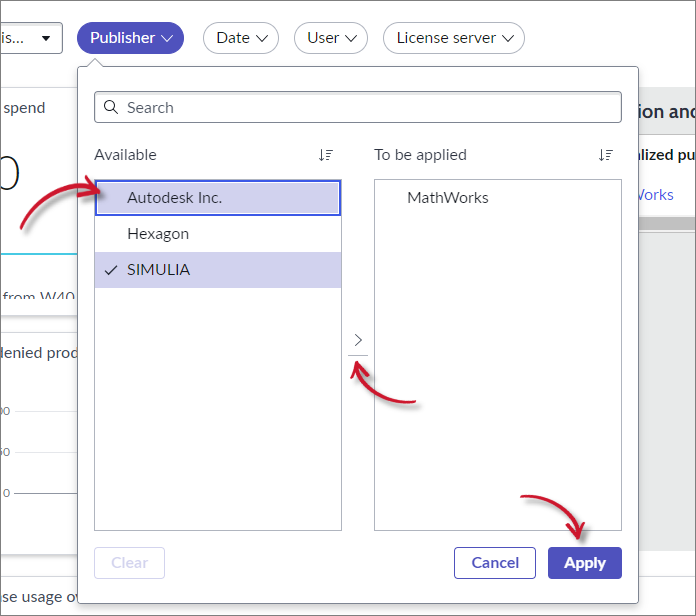The image size is (696, 616).
Task: Click the Search field in publisher popup
Action: pyautogui.click(x=358, y=107)
